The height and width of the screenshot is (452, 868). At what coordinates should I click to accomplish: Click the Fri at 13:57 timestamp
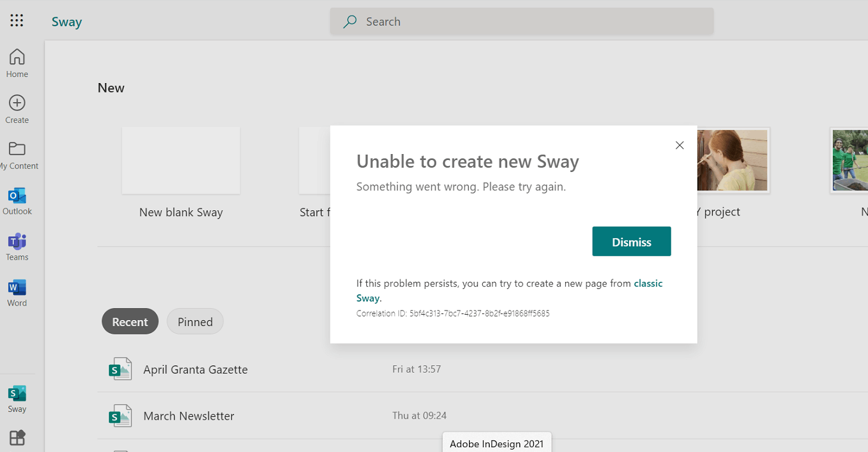point(416,369)
